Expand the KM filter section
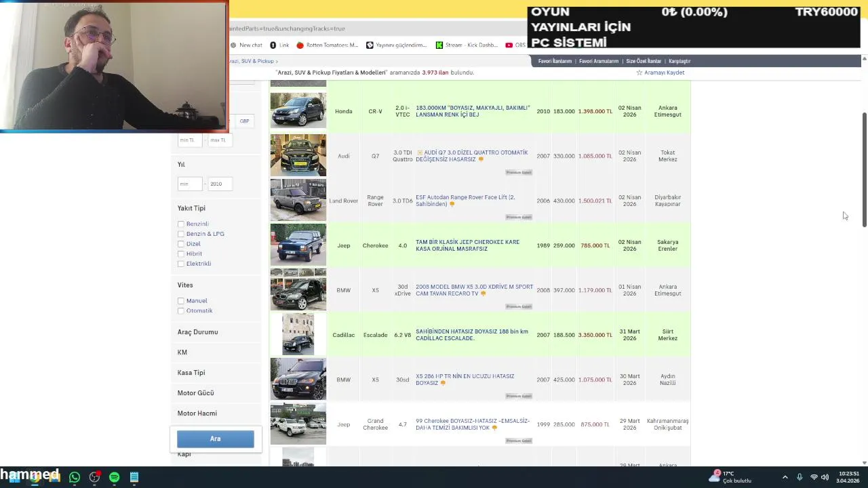 pos(182,352)
